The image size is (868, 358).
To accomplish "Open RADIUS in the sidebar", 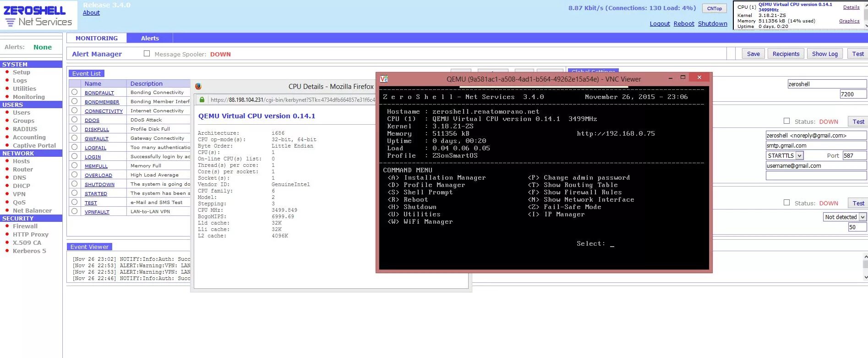I will click(25, 129).
